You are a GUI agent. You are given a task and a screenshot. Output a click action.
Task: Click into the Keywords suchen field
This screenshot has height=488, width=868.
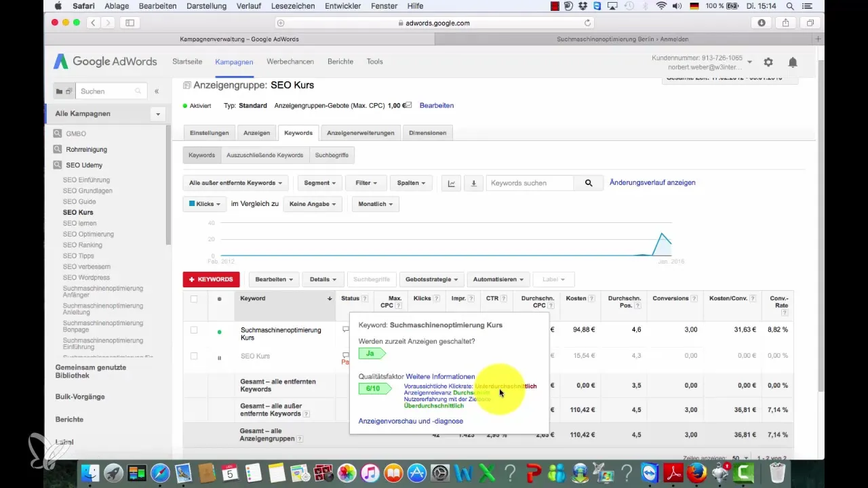(x=530, y=183)
